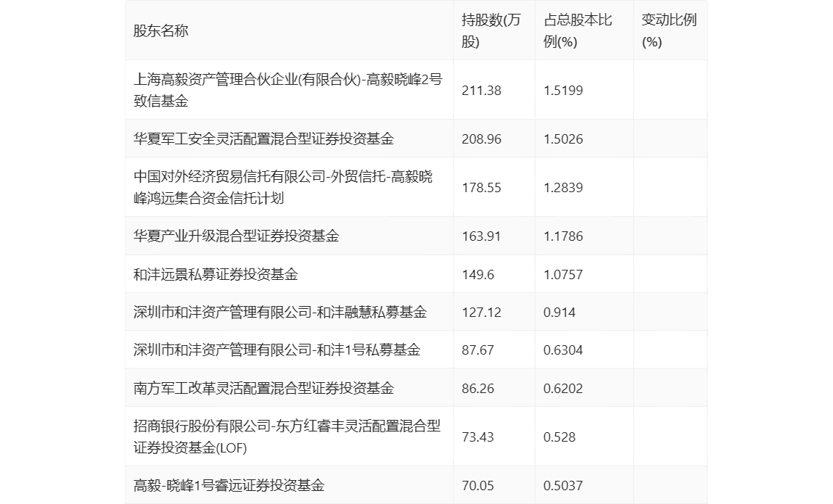The height and width of the screenshot is (504, 833).
Task: Click the 变动比例(%) column header
Action: click(669, 30)
